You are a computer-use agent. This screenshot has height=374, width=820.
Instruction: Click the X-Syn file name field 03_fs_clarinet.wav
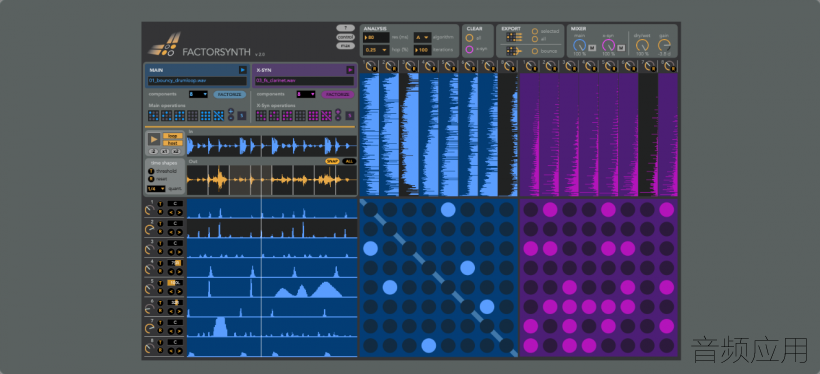(304, 81)
